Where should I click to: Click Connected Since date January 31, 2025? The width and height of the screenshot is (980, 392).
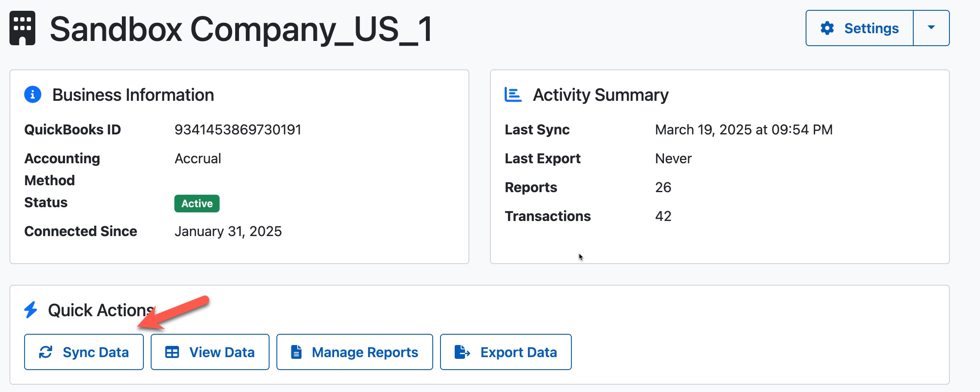tap(228, 231)
